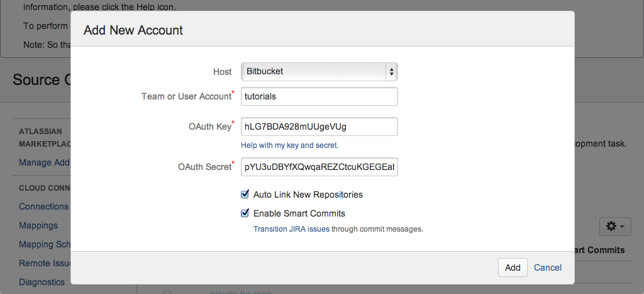The height and width of the screenshot is (294, 644).
Task: Open Diagnostics in the sidebar
Action: point(42,282)
